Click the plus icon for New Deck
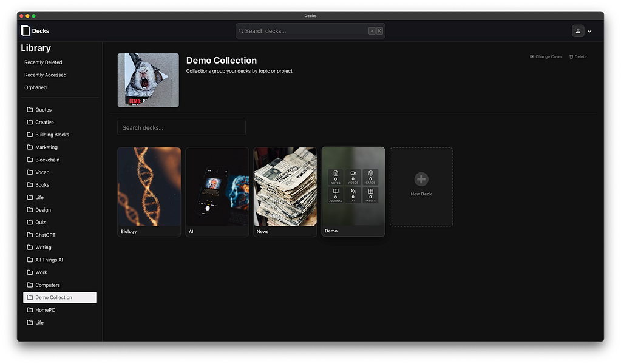The image size is (621, 364). (x=421, y=179)
